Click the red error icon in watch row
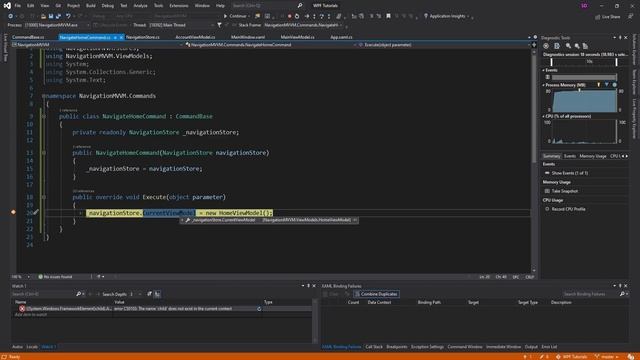The width and height of the screenshot is (640, 360). [22, 309]
